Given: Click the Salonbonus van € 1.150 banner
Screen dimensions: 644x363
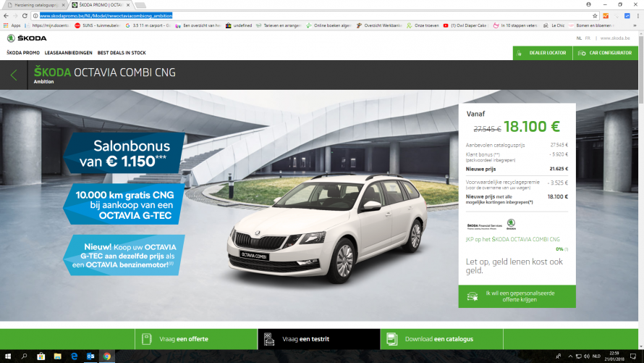Looking at the screenshot, I should pyautogui.click(x=124, y=153).
